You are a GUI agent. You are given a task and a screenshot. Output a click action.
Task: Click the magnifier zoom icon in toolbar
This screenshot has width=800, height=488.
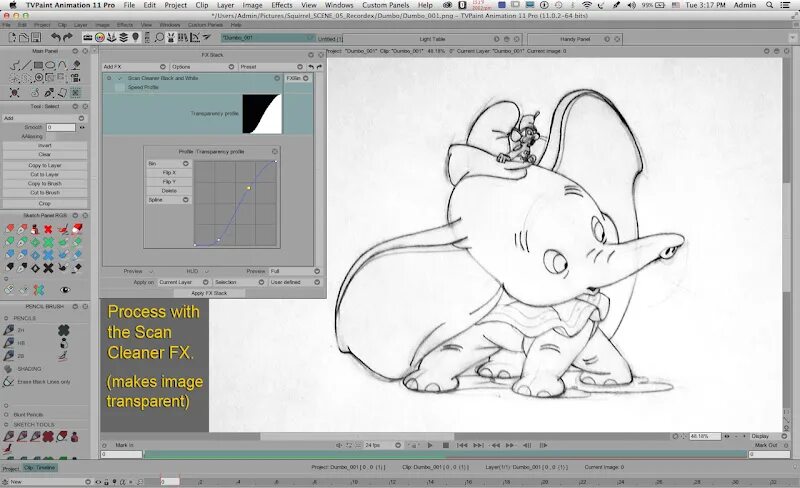pos(159,37)
